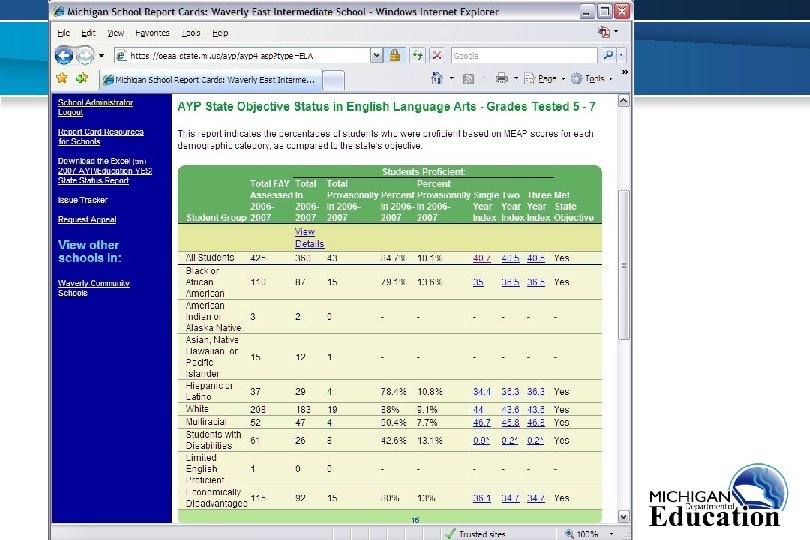Image resolution: width=810 pixels, height=540 pixels.
Task: Click Multiracial single year index 46.7
Action: (481, 422)
